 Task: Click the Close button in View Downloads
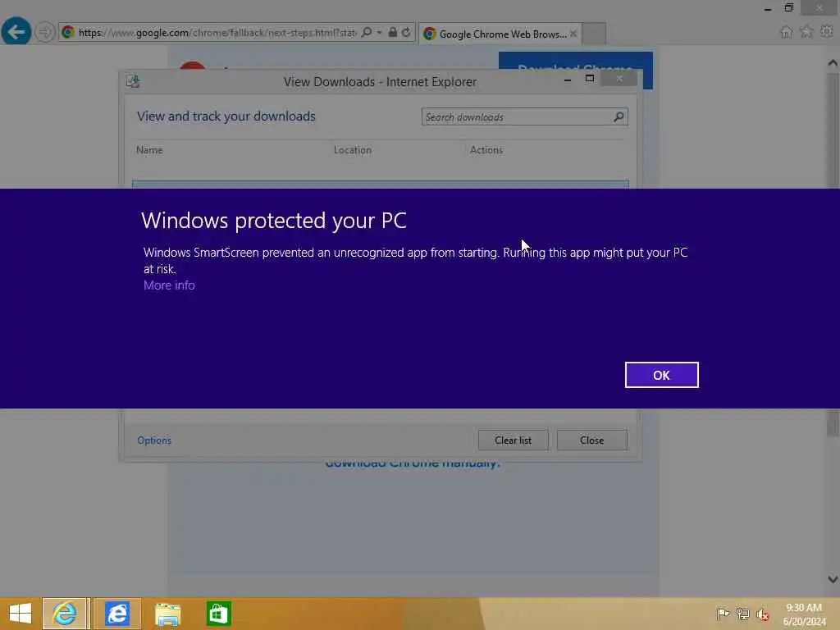[x=592, y=441]
